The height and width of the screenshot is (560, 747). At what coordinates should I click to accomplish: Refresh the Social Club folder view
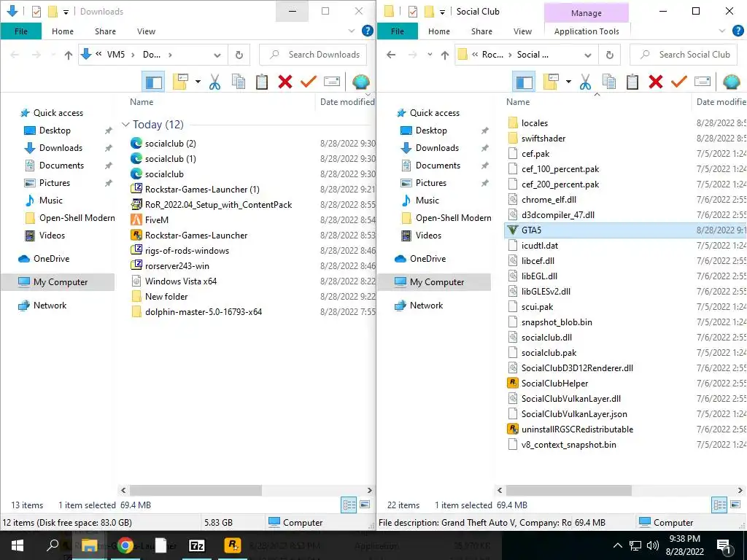[x=610, y=55]
